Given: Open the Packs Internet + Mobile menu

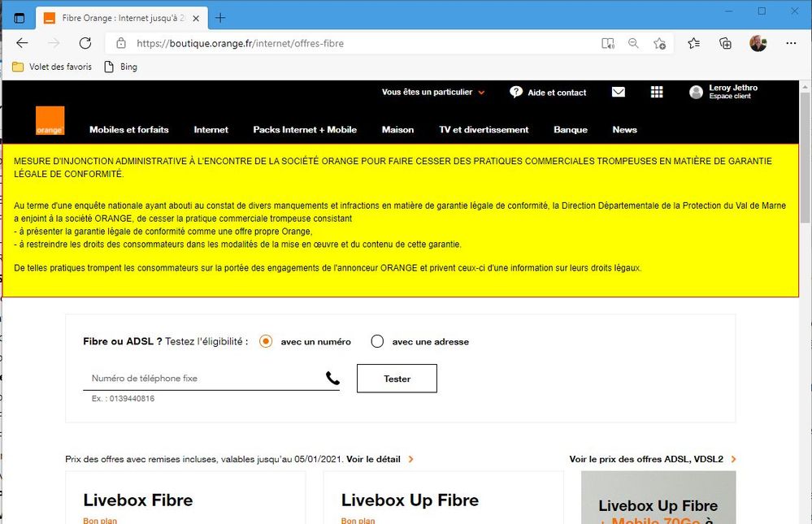Looking at the screenshot, I should 305,130.
